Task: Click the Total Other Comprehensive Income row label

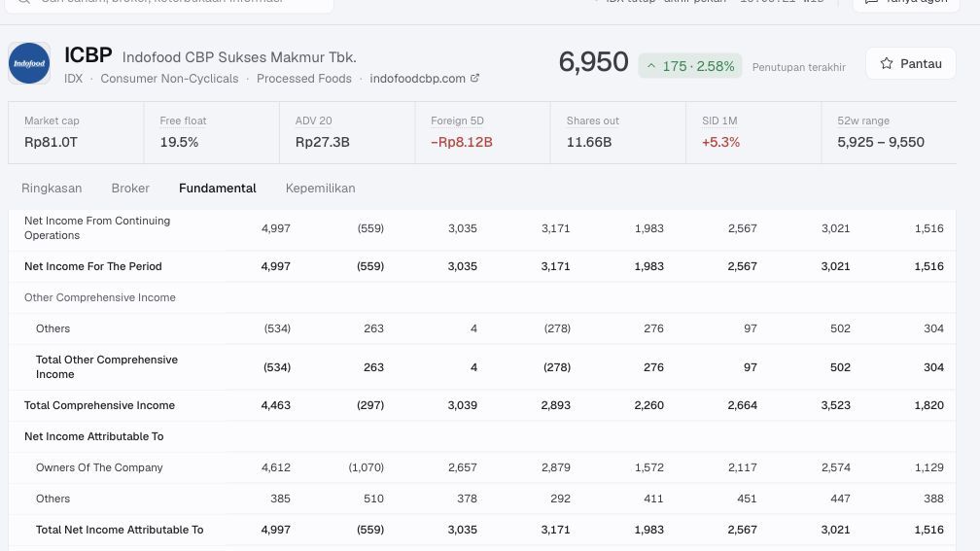Action: [107, 366]
